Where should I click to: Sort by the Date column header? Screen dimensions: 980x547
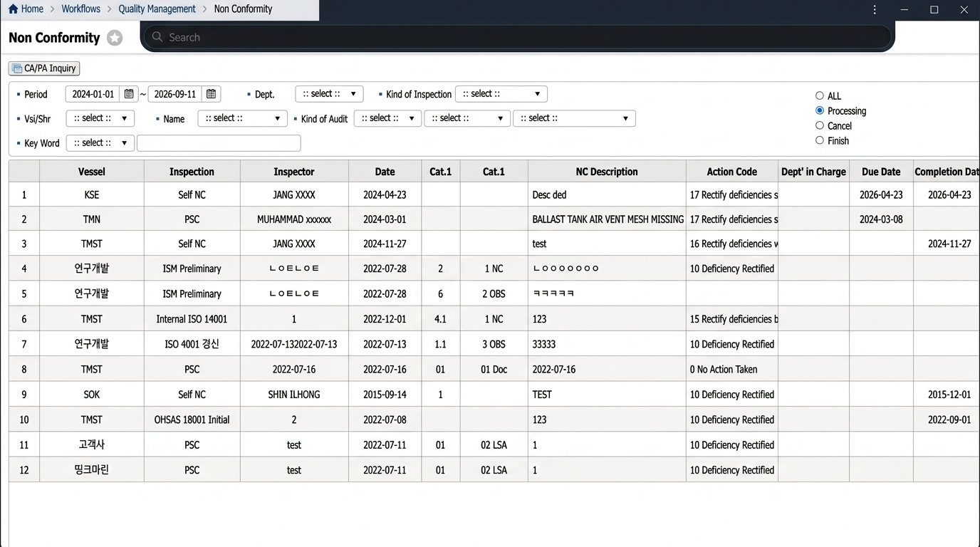(x=385, y=172)
